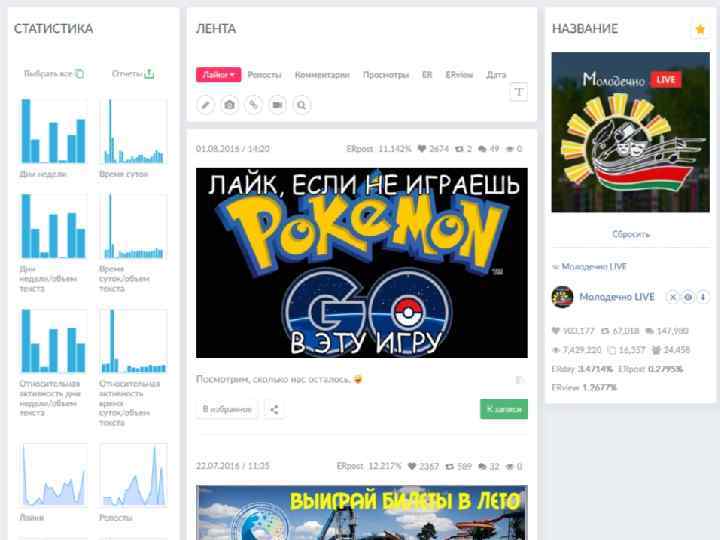720x540 pixels.
Task: Click post date 22.07.2016 / 11:35
Action: click(x=233, y=467)
